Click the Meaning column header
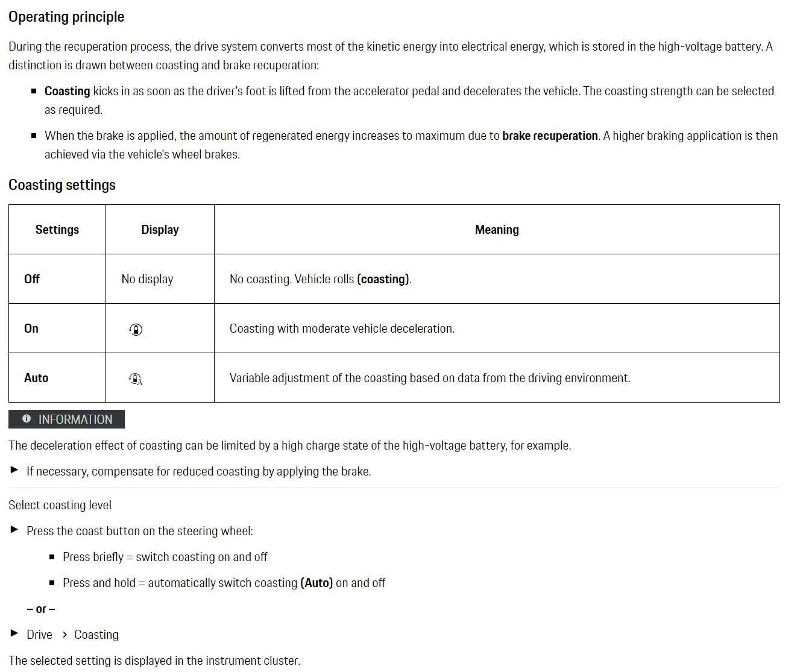Screen dimensions: 809x672 497,230
